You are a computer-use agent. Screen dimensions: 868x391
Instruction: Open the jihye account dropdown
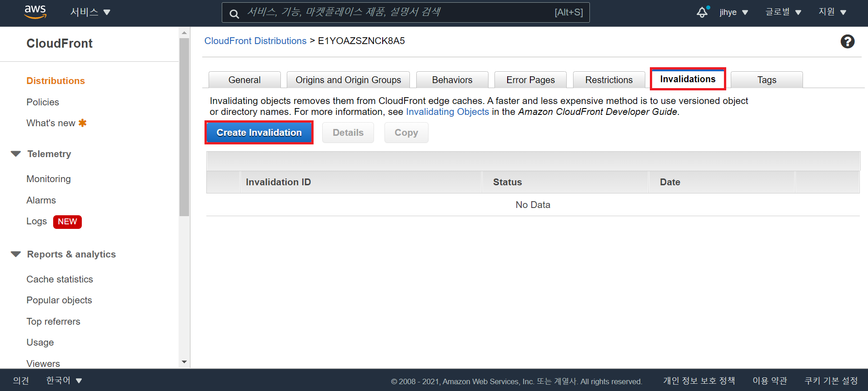[733, 12]
